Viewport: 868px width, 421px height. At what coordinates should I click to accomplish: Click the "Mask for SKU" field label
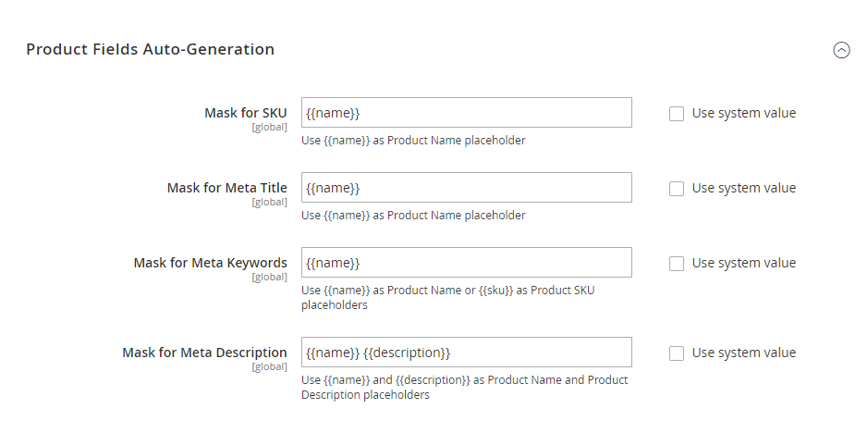click(245, 113)
